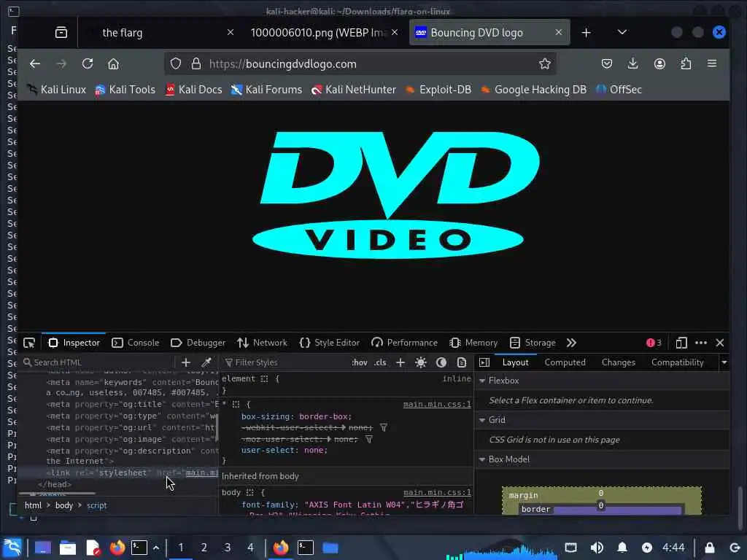The height and width of the screenshot is (560, 747).
Task: Open the Pocket save icon
Action: point(606,64)
